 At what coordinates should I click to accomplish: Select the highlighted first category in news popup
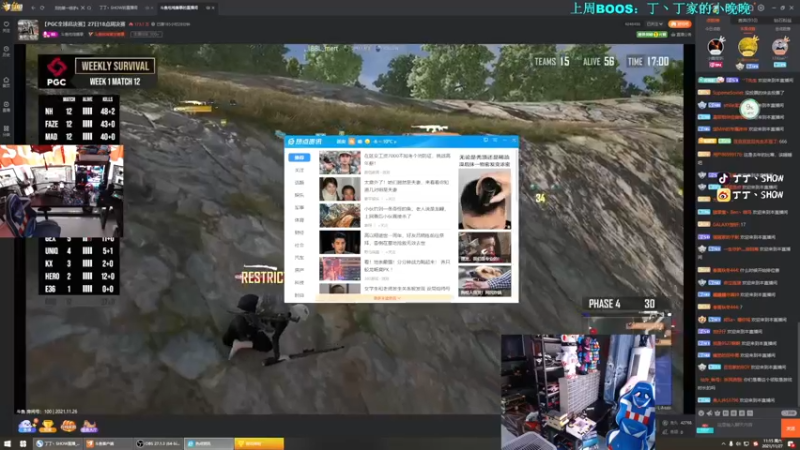(x=299, y=158)
